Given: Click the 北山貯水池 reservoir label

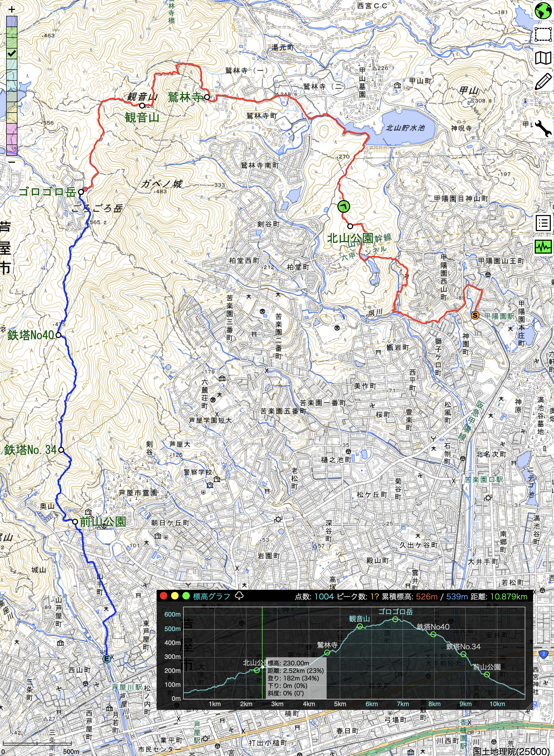Looking at the screenshot, I should pyautogui.click(x=405, y=128).
